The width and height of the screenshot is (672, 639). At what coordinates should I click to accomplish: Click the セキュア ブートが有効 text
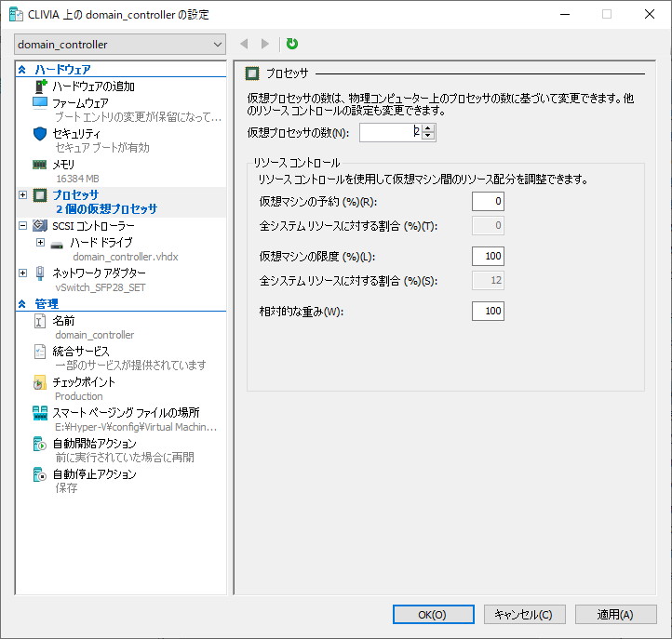tap(102, 148)
